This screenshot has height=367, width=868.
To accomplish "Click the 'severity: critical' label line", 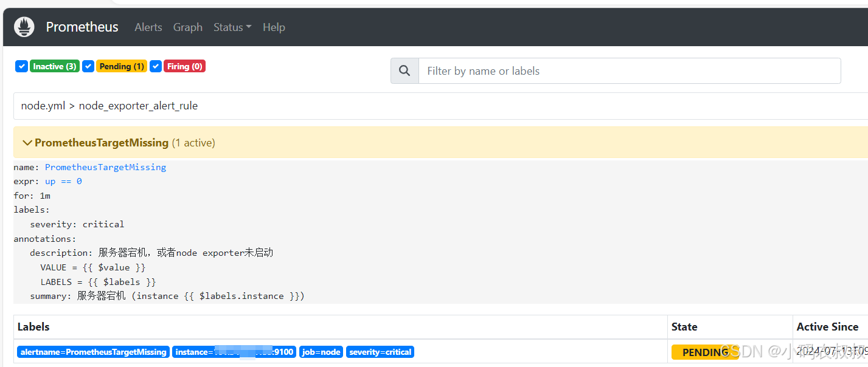I will 77,224.
